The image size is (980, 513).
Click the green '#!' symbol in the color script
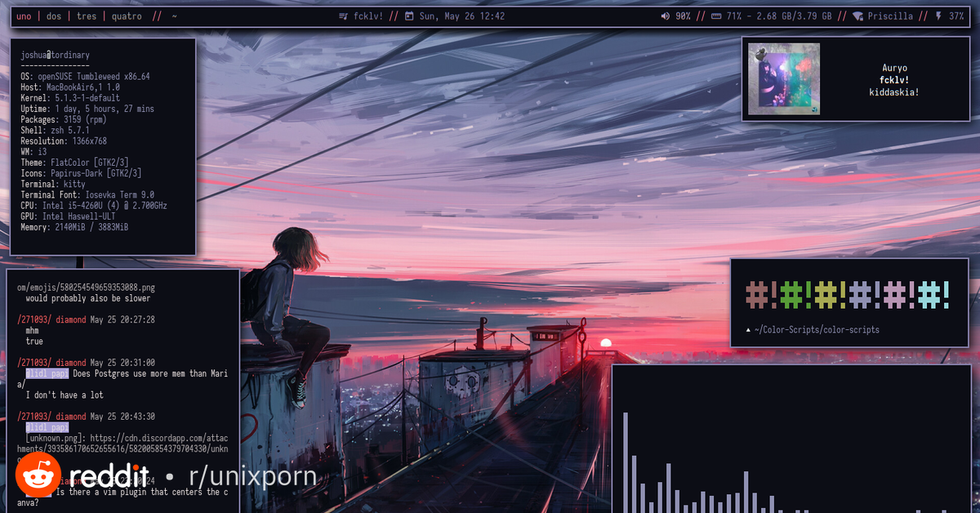[x=795, y=294]
